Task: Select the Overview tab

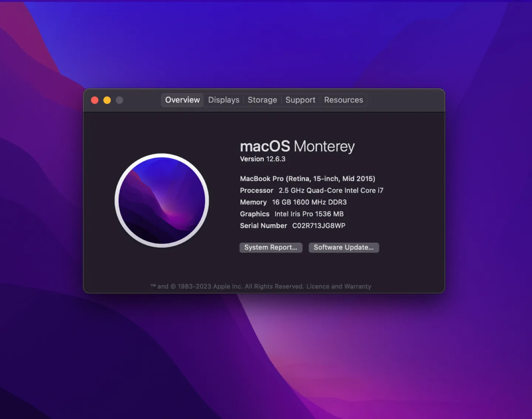Action: point(182,100)
